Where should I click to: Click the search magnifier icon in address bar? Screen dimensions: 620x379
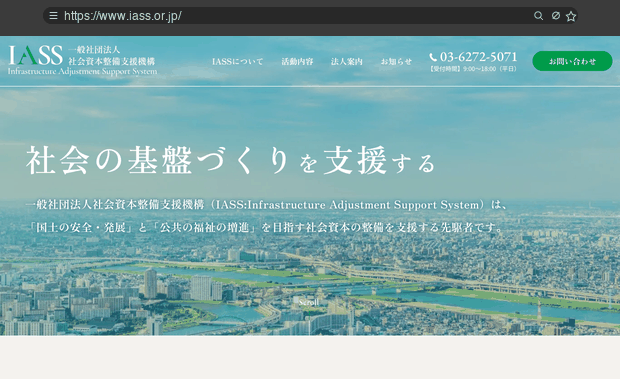[x=538, y=16]
